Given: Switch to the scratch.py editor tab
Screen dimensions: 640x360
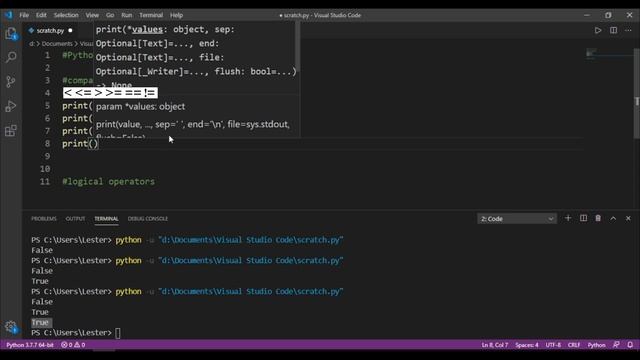Looking at the screenshot, I should (50, 31).
